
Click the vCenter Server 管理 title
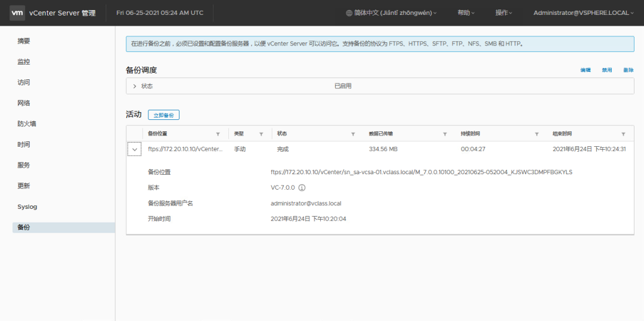coord(63,13)
